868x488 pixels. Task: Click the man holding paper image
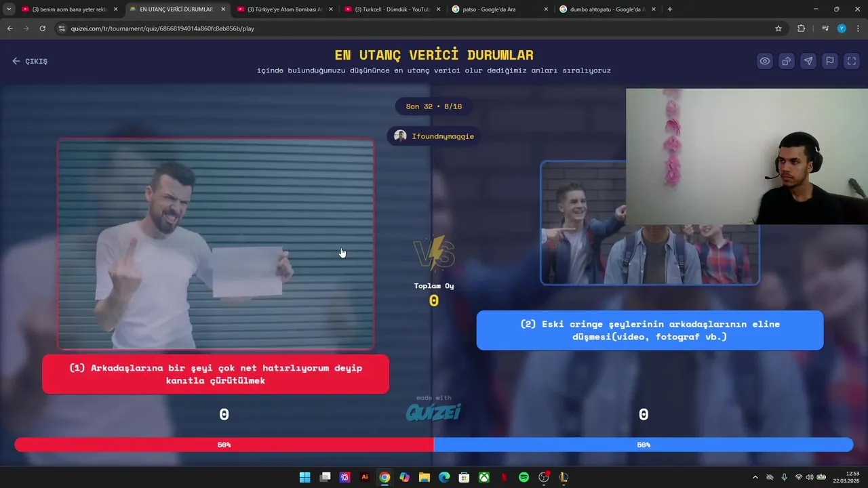pos(216,244)
